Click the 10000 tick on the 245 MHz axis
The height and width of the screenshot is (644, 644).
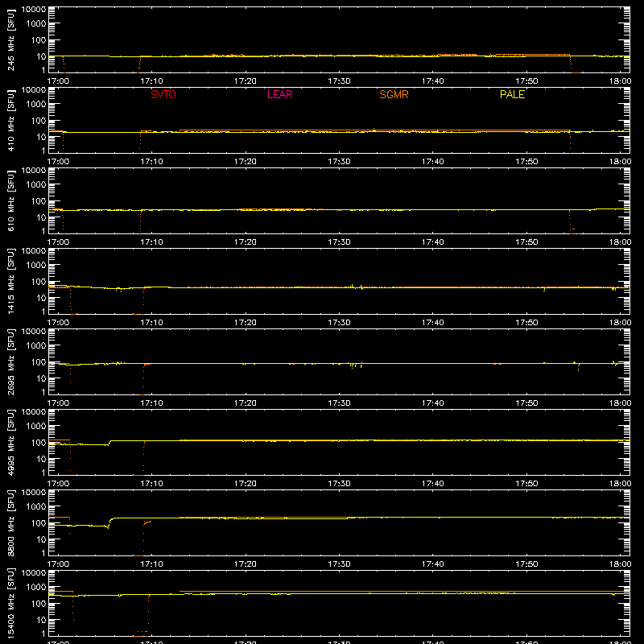point(34,10)
